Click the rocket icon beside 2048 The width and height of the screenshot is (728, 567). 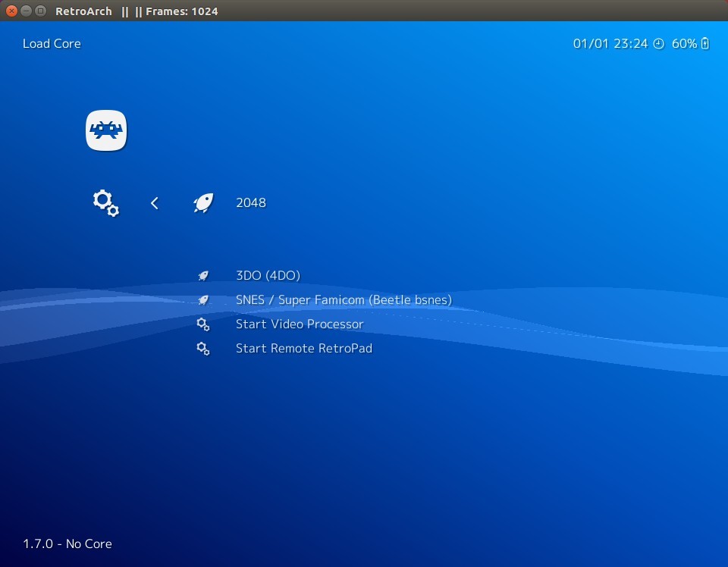[x=202, y=202]
